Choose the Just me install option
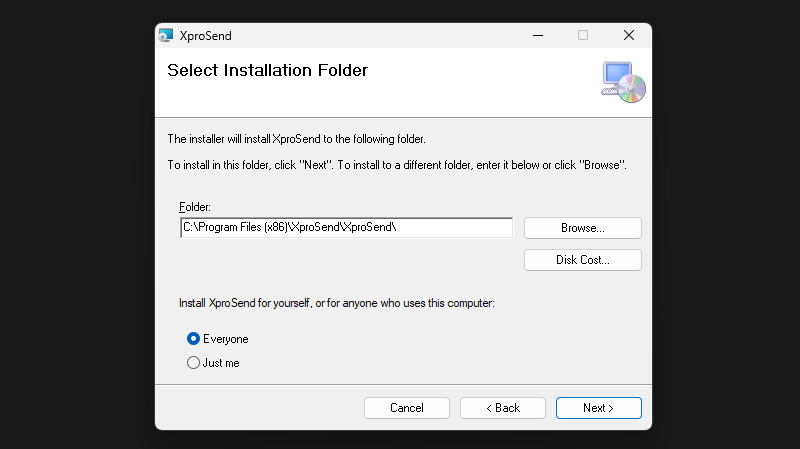Image resolution: width=800 pixels, height=449 pixels. coord(194,363)
